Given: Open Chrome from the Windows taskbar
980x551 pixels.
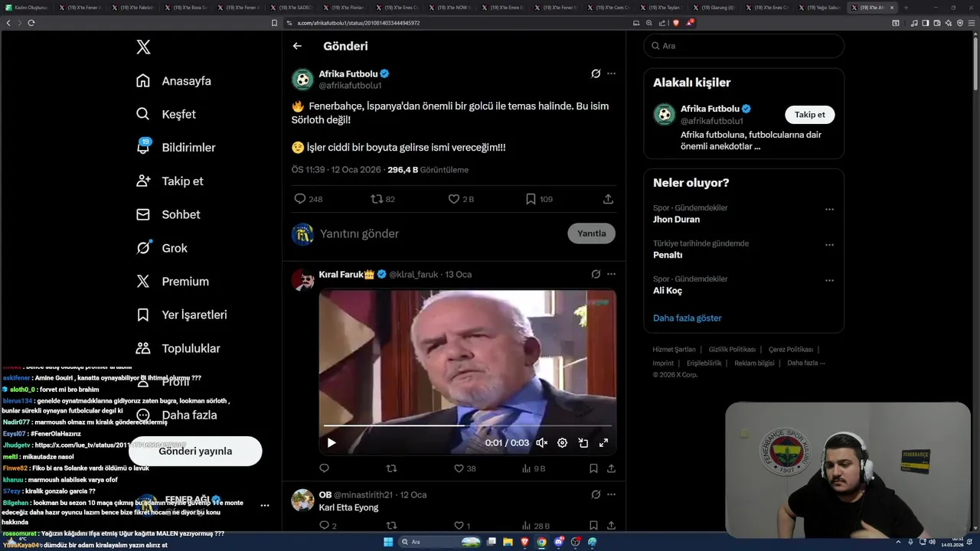Looking at the screenshot, I should (541, 542).
